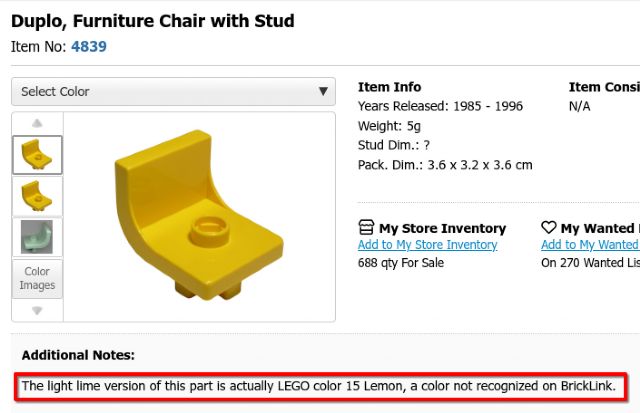Viewport: 640px width, 413px height.
Task: Add item to My Wanted list
Action: 589,245
